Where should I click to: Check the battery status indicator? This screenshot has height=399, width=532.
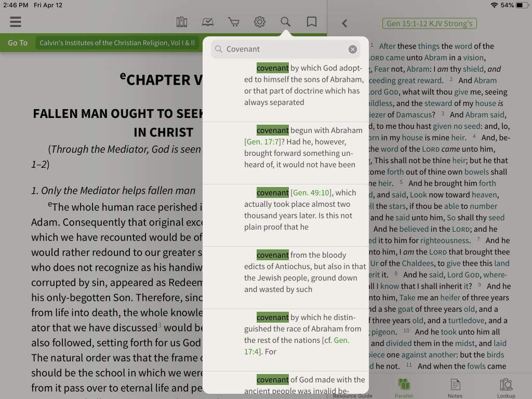[x=522, y=5]
